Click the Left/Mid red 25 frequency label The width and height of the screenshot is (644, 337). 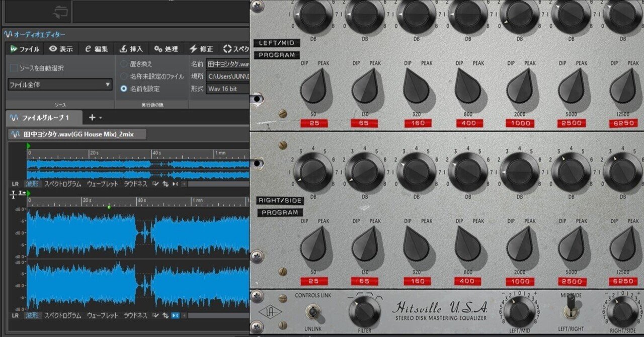click(314, 123)
